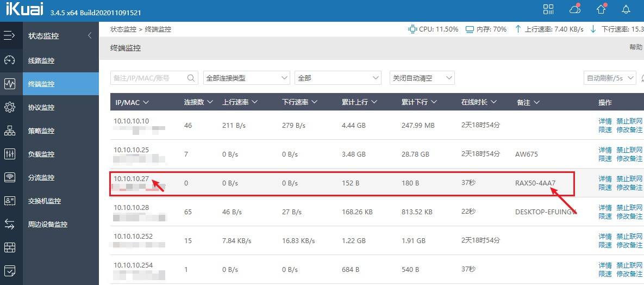Viewport: 644px width, 285px height.
Task: Open the 全部连接类型 dropdown
Action: pyautogui.click(x=246, y=78)
